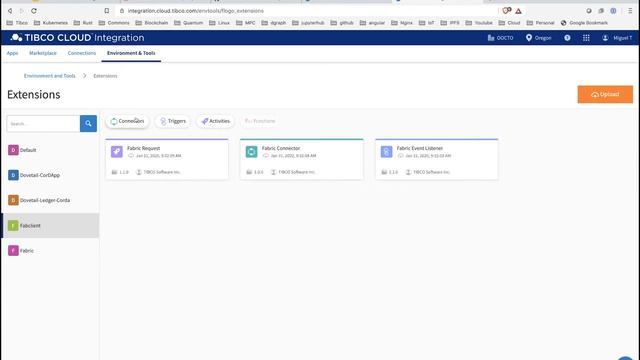Screen dimensions: 640x360
Task: Open the github bookmarks folder
Action: [x=342, y=23]
